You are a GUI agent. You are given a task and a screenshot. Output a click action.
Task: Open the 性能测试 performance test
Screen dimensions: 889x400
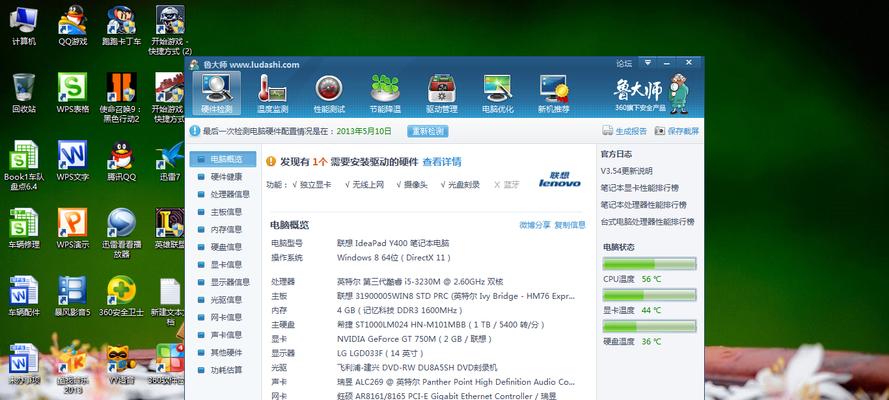coord(329,93)
